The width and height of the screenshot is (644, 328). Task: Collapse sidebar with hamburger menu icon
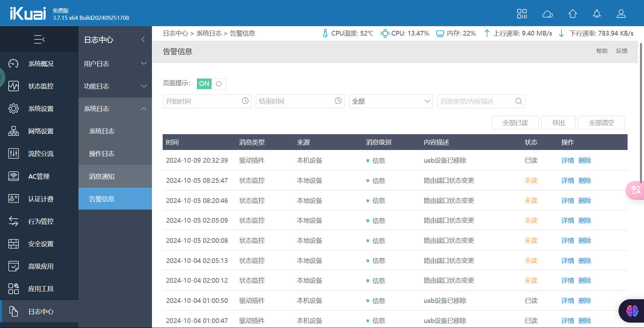click(39, 40)
